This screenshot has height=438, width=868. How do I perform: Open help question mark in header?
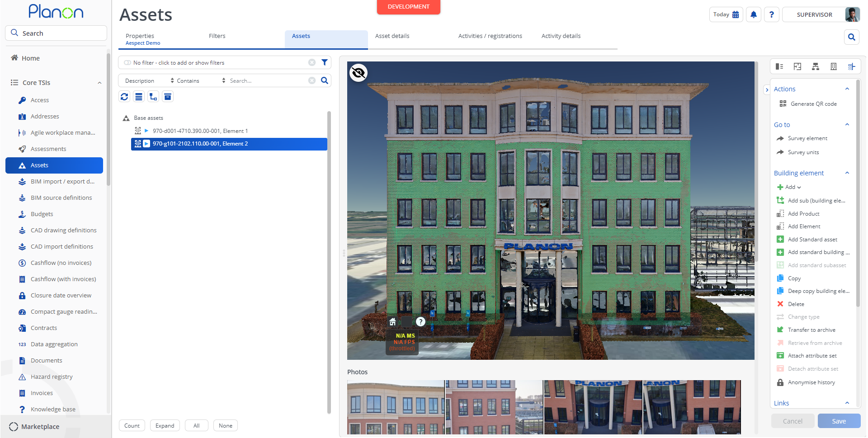point(772,14)
